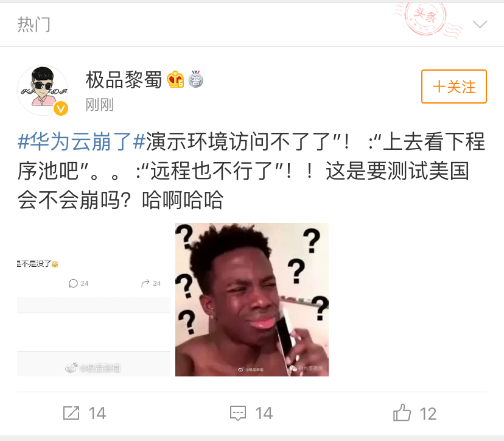Expand the post options chevron

coord(480,24)
